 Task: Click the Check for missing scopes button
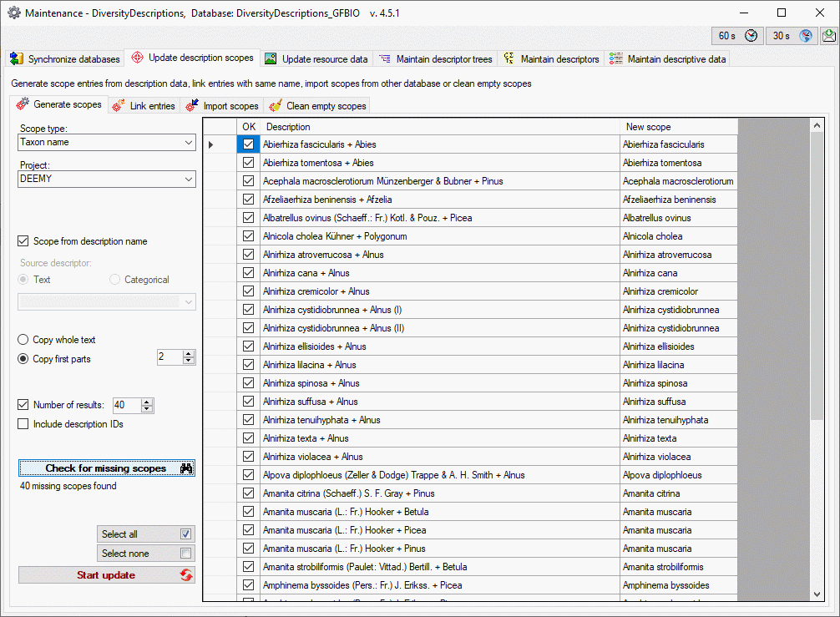107,468
